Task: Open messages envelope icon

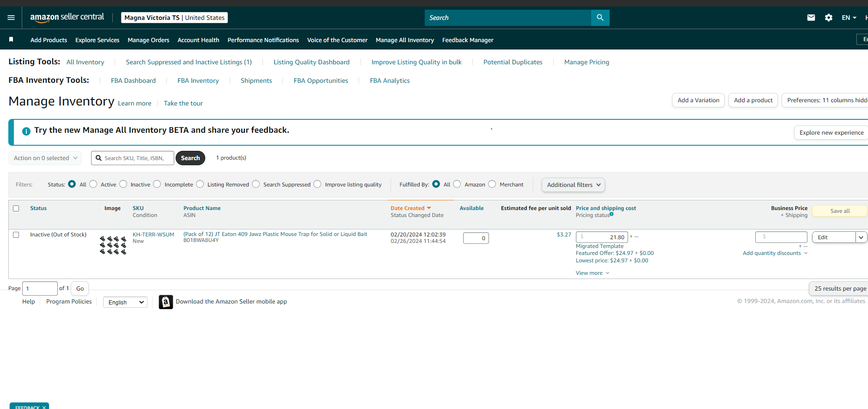Action: click(x=811, y=18)
